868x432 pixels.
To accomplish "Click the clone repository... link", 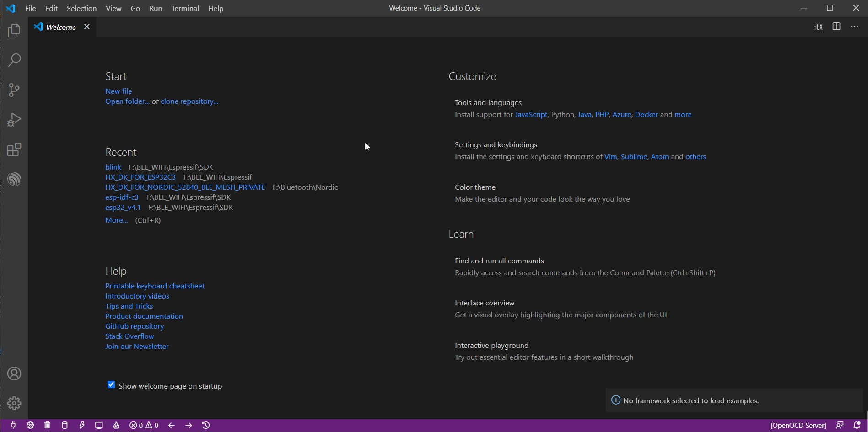I will click(x=189, y=101).
